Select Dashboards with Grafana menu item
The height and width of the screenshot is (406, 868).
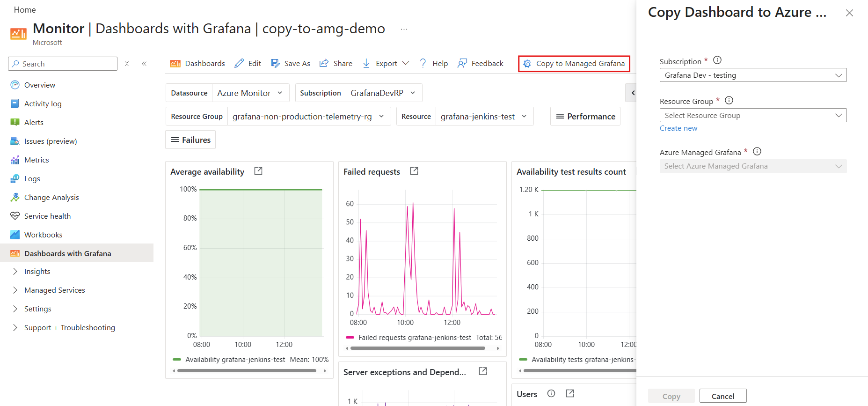(x=77, y=253)
